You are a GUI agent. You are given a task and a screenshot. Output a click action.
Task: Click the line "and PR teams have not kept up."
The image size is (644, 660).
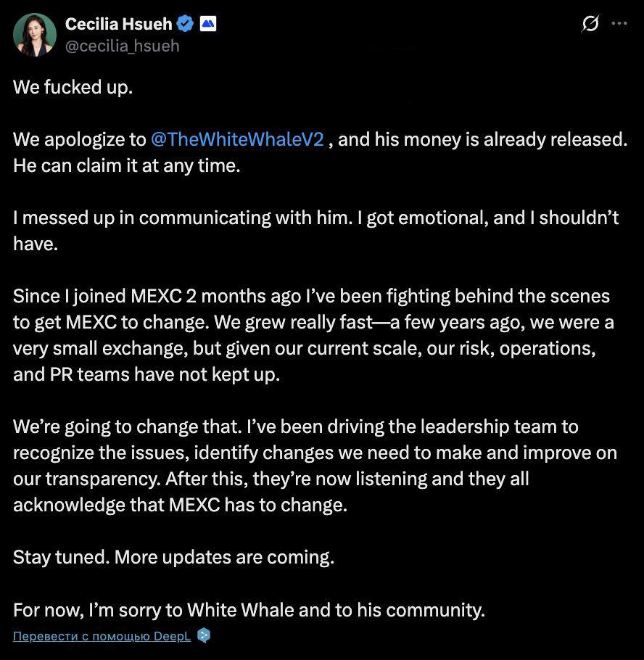click(x=146, y=374)
